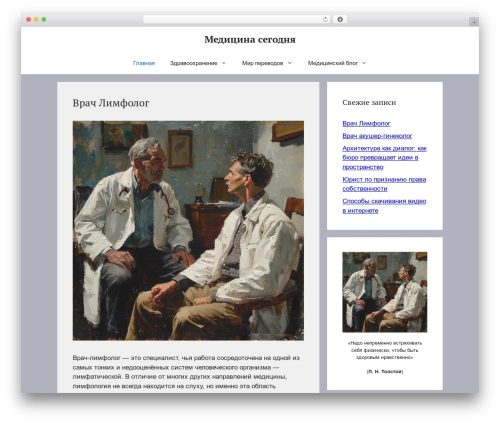Click the browser address bar field

tap(236, 20)
